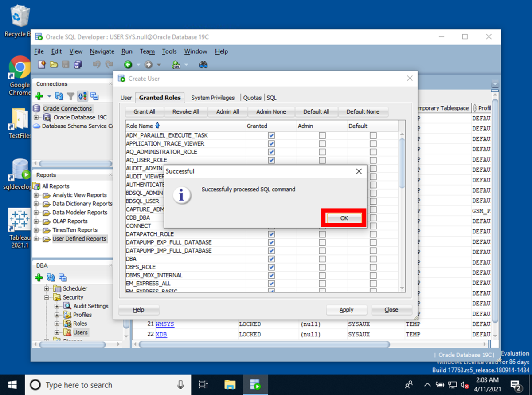Open a SQL Worksheet via toolbar icon
532x395 pixels.
[x=176, y=65]
